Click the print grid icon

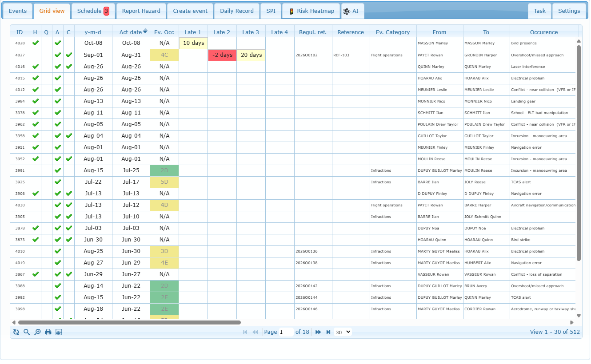48,332
